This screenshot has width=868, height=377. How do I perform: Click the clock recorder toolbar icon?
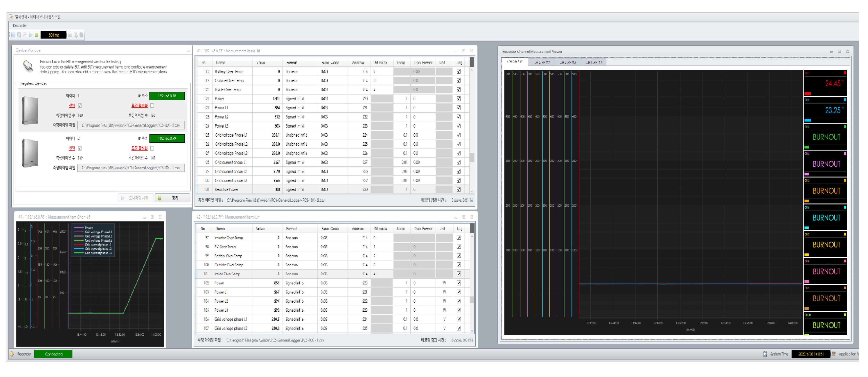(x=19, y=35)
